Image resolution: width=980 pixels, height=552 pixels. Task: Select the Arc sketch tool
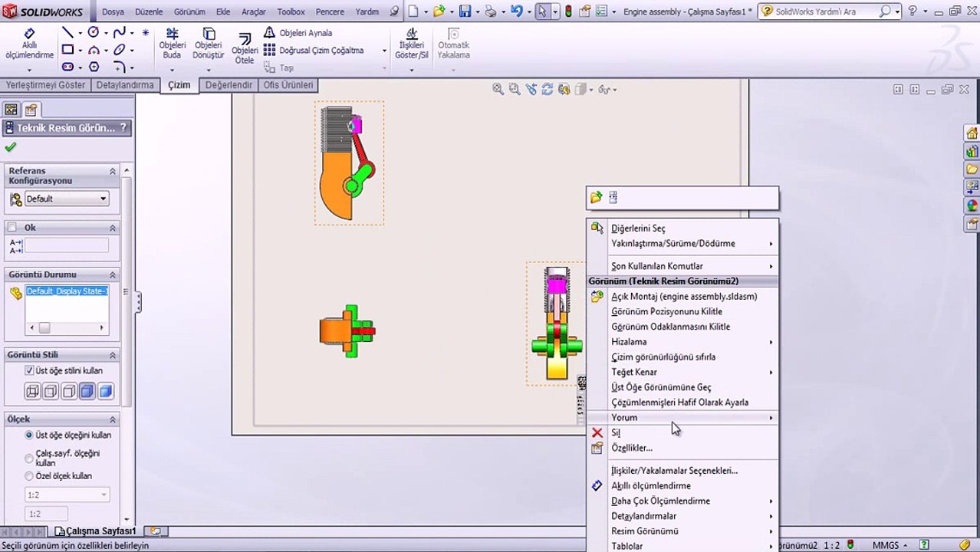point(94,50)
